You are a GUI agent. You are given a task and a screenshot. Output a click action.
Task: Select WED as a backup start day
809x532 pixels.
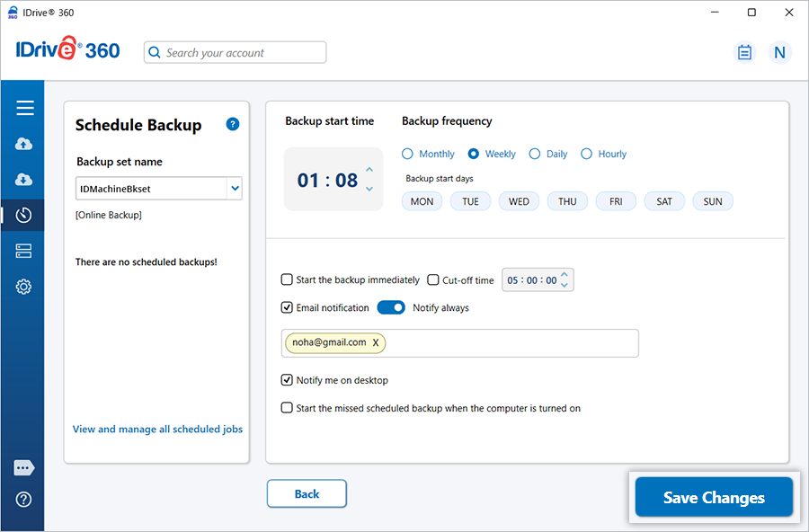point(519,201)
